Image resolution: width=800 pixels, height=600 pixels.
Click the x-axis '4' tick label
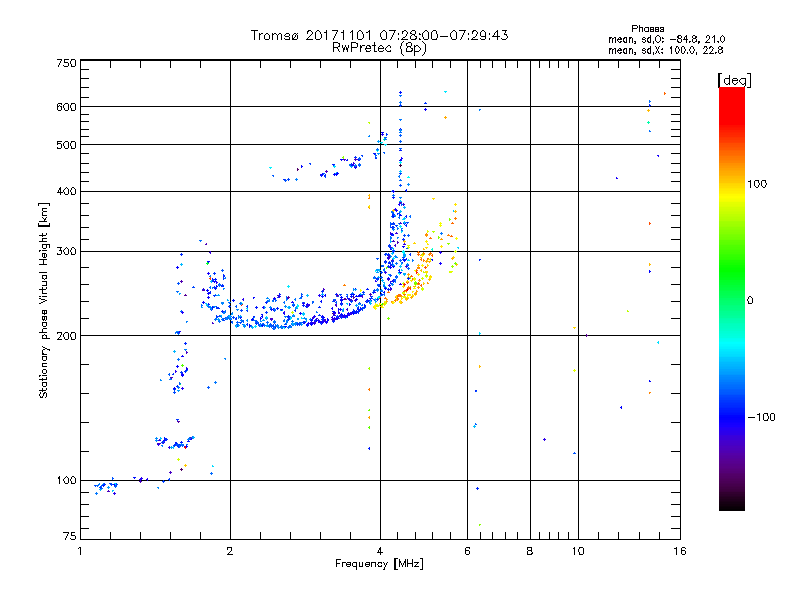380,551
